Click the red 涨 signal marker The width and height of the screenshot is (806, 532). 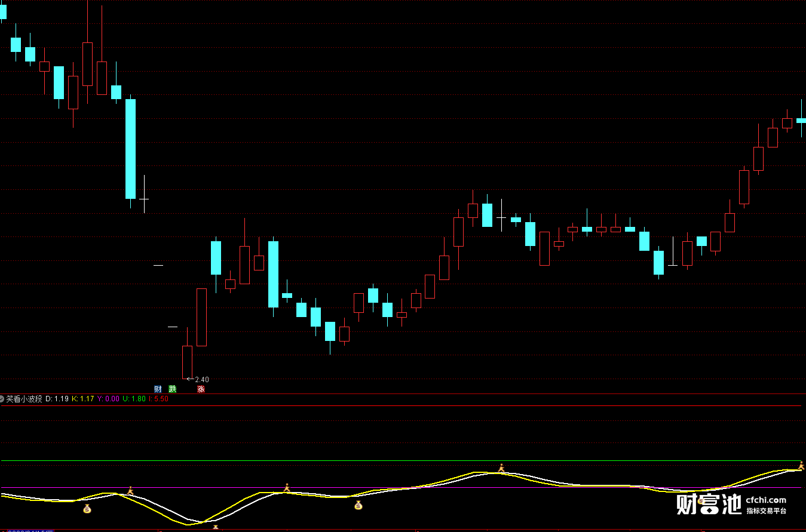(201, 389)
